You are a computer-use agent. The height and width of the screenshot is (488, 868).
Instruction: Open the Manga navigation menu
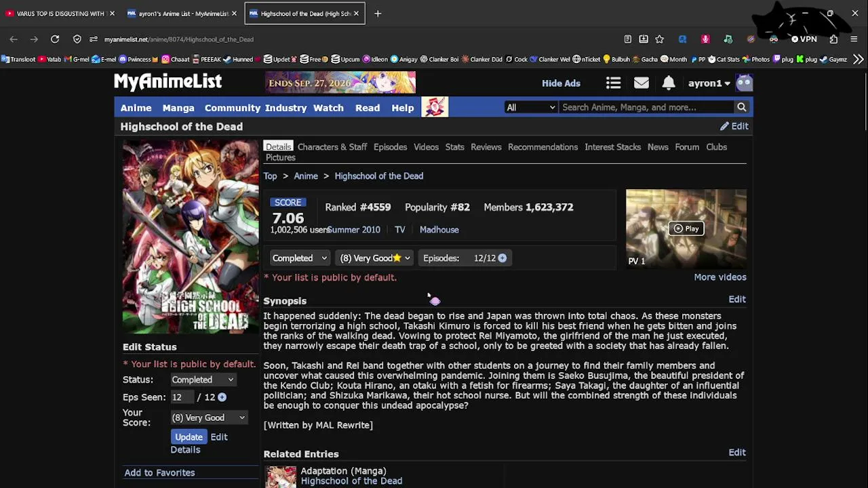tap(178, 108)
